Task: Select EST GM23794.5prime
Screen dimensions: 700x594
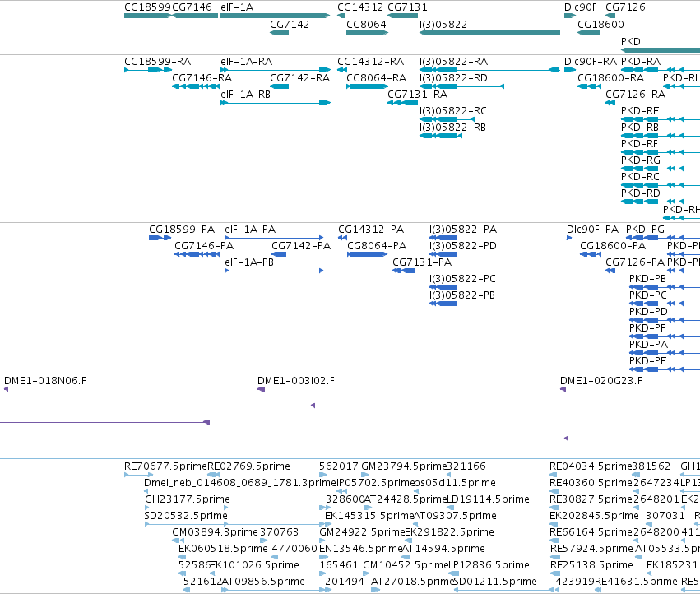Action: coord(404,466)
